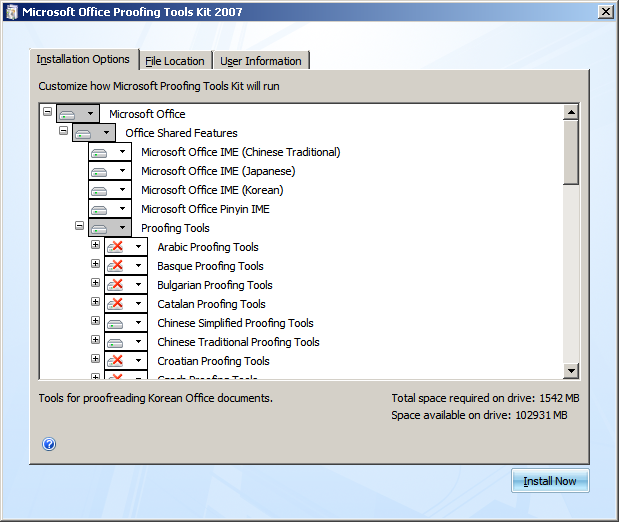Screen dimensions: 619x522
Task: Expand Catalan Proofing Tools node
Action: (x=95, y=301)
